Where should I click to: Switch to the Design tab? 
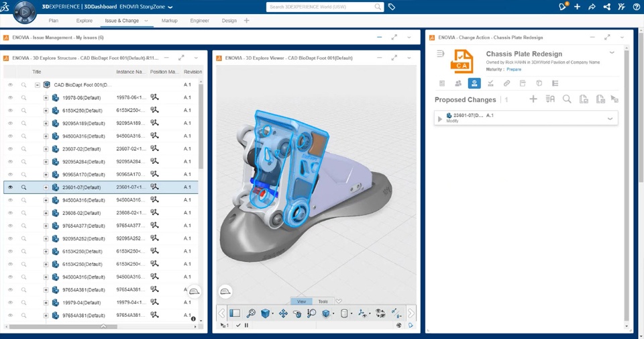[x=229, y=21]
